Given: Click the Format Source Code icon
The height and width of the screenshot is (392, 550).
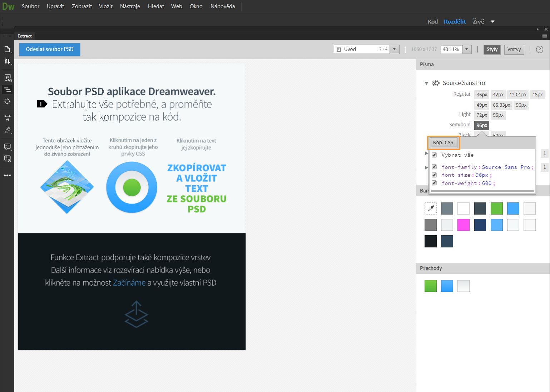Looking at the screenshot, I should pyautogui.click(x=7, y=130).
